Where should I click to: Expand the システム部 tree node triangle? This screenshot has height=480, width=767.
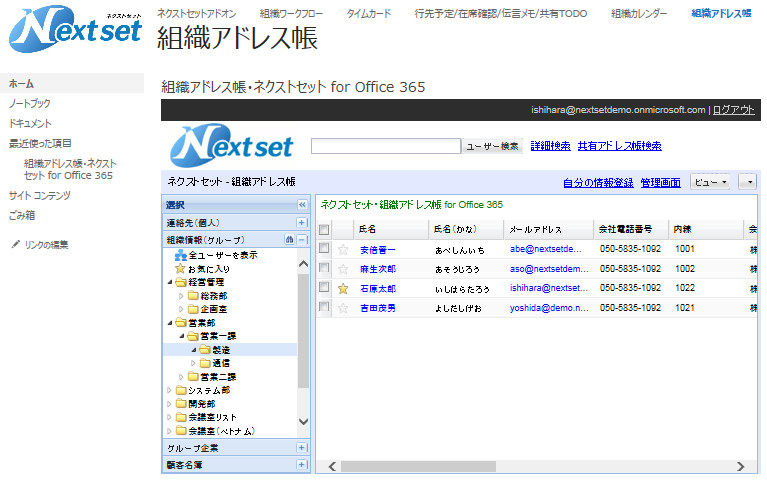[170, 390]
